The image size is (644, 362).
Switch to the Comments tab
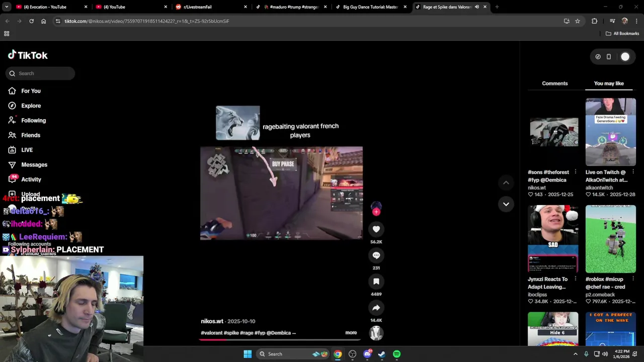[554, 83]
